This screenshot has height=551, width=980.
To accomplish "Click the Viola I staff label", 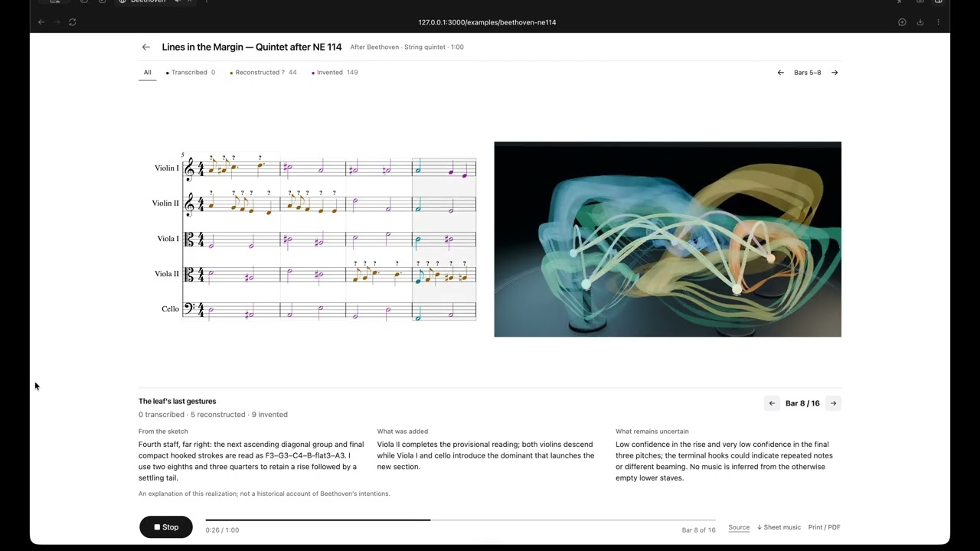I will (x=168, y=239).
